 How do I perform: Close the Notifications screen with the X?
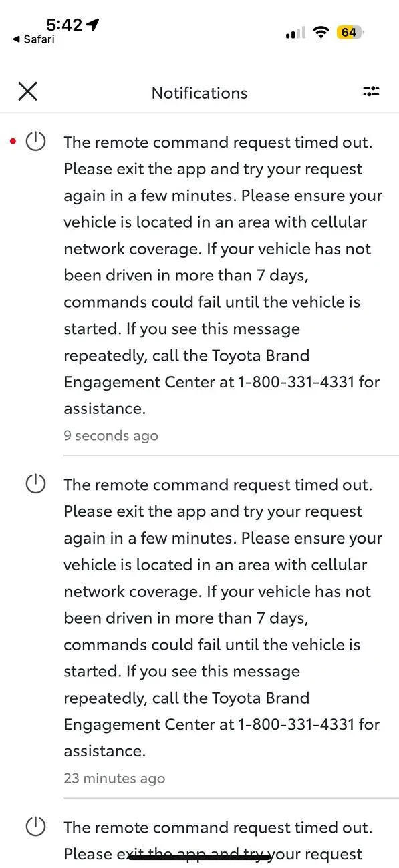pyautogui.click(x=27, y=91)
